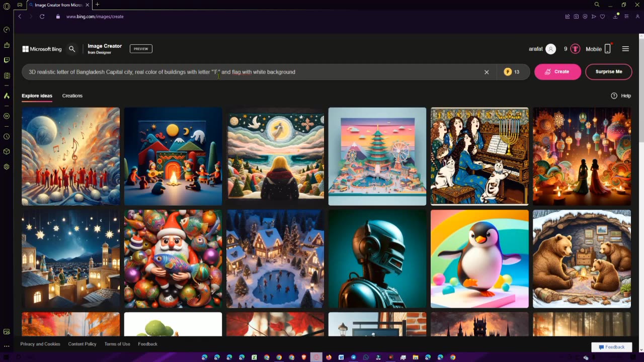Click the edit-page pencil toolbar icon
This screenshot has height=362, width=644.
[x=568, y=17]
